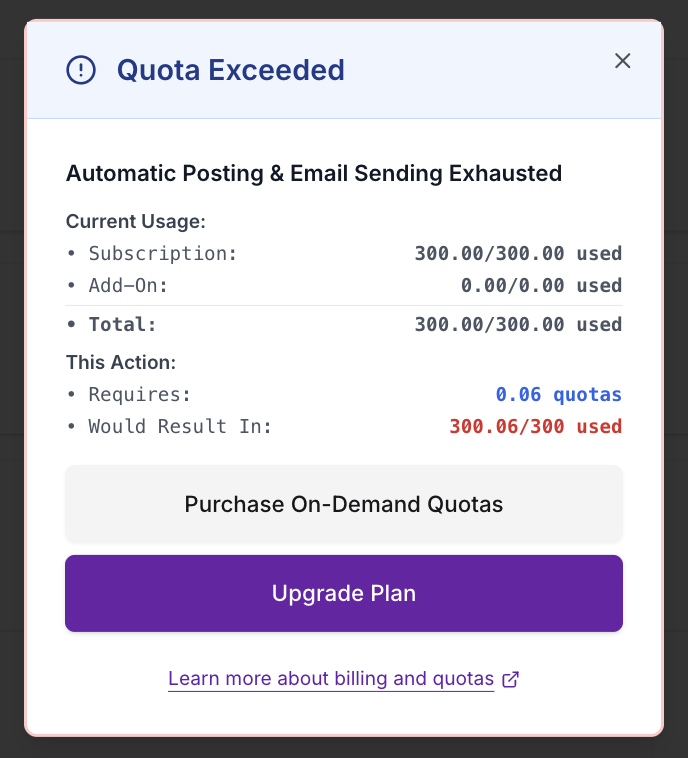Click the Quota Exceeded title text
Viewport: 688px width, 758px height.
(231, 70)
